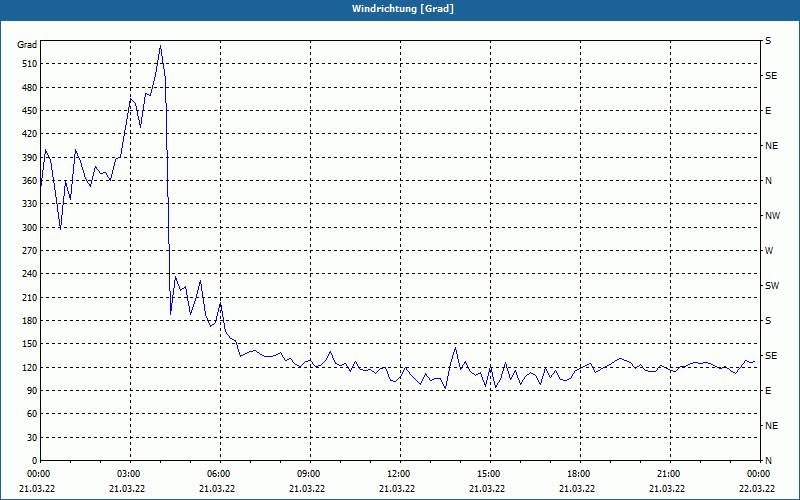The image size is (800, 500).
Task: Click the 450 degree axis label
Action: [30, 111]
